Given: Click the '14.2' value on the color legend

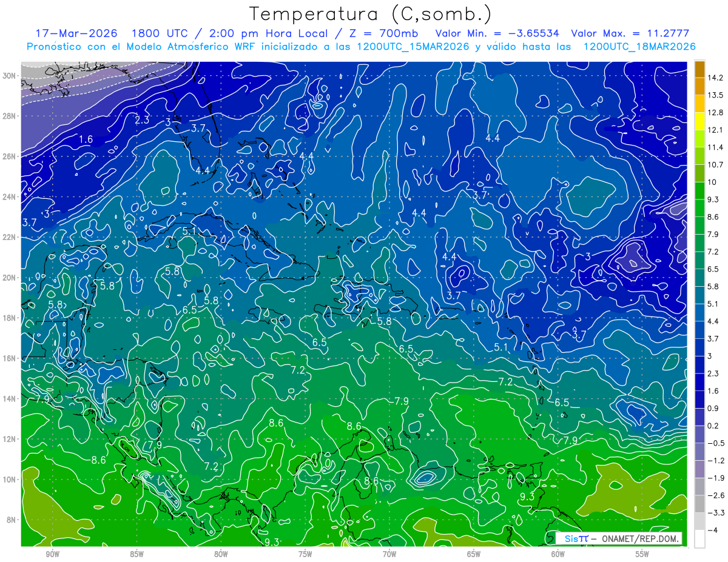Looking at the screenshot, I should [715, 78].
